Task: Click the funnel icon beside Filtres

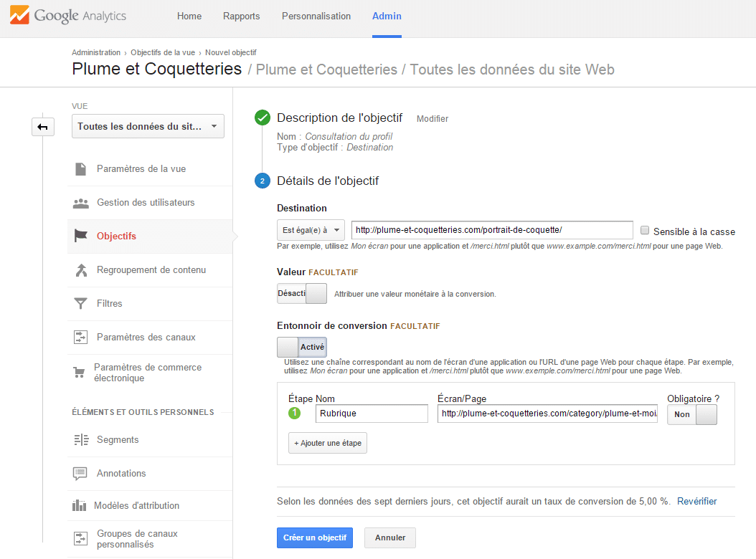Action: [x=80, y=303]
